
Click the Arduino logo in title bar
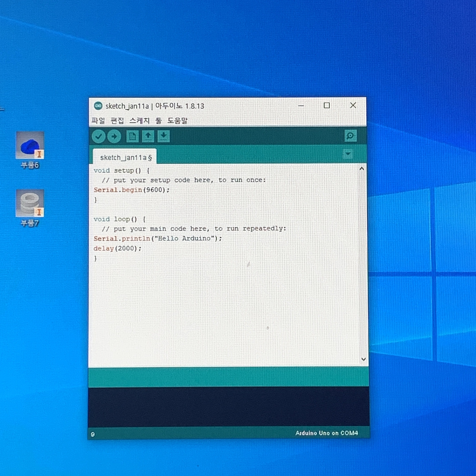point(98,106)
